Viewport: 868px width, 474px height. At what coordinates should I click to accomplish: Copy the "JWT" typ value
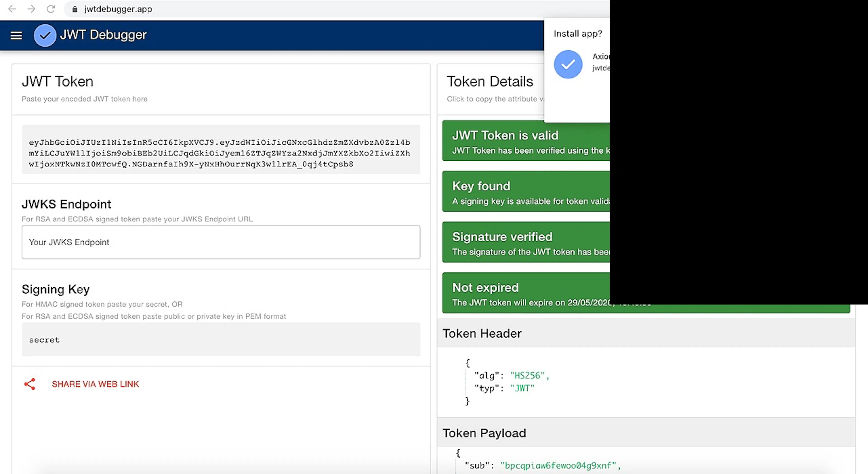click(522, 388)
